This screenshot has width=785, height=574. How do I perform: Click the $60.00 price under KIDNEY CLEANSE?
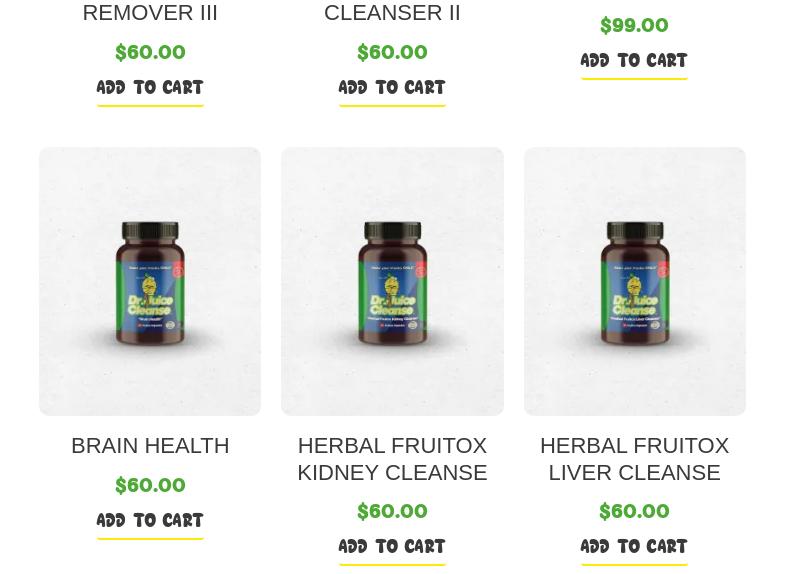(x=392, y=511)
